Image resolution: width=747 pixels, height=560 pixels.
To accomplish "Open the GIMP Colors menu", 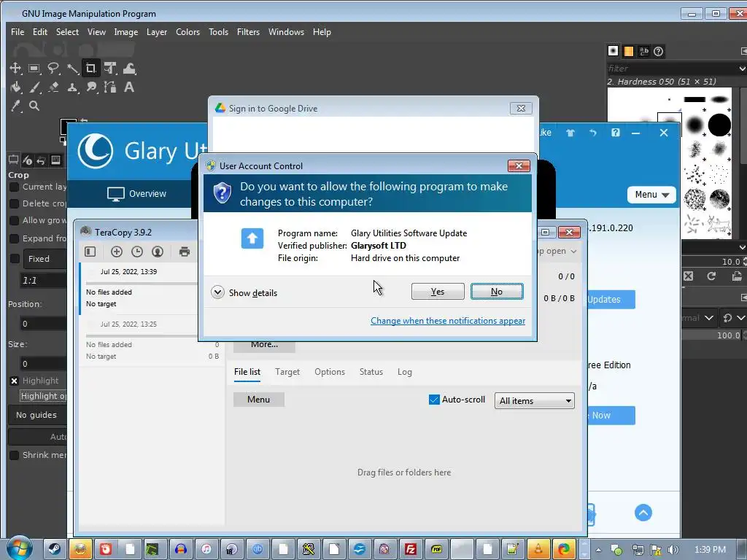I will (x=187, y=32).
